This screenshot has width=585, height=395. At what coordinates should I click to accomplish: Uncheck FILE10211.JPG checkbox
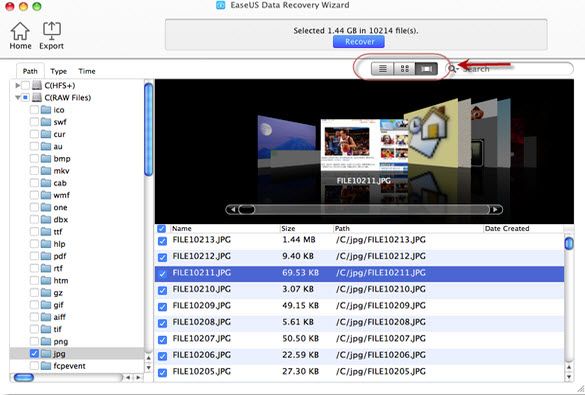(162, 274)
